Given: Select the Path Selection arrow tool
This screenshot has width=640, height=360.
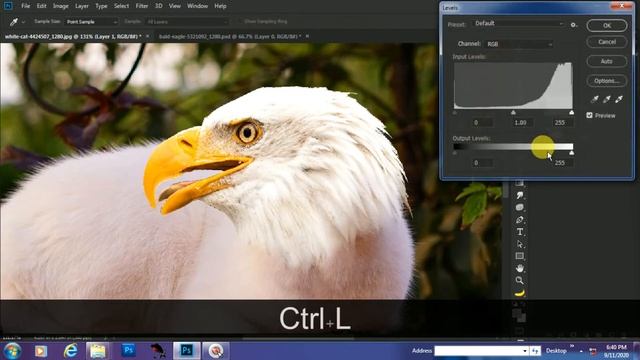Looking at the screenshot, I should tap(520, 244).
